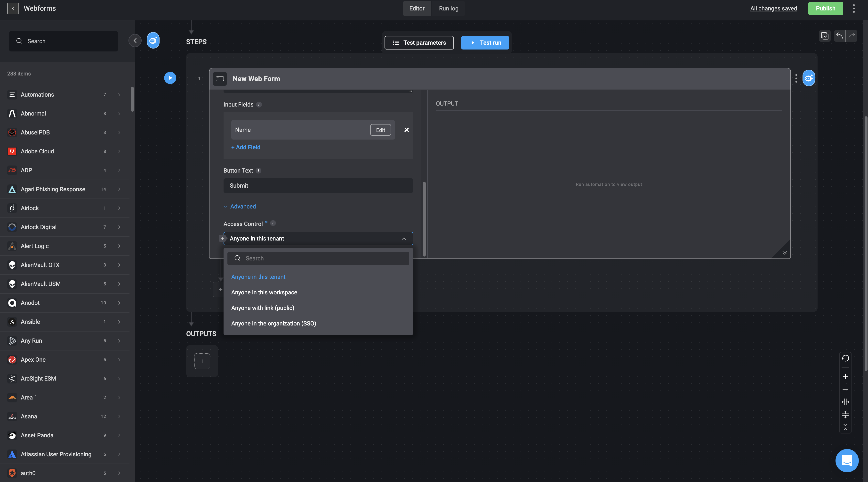The width and height of the screenshot is (868, 482).
Task: Open the AI assistant bot icon near STEPS
Action: [153, 41]
